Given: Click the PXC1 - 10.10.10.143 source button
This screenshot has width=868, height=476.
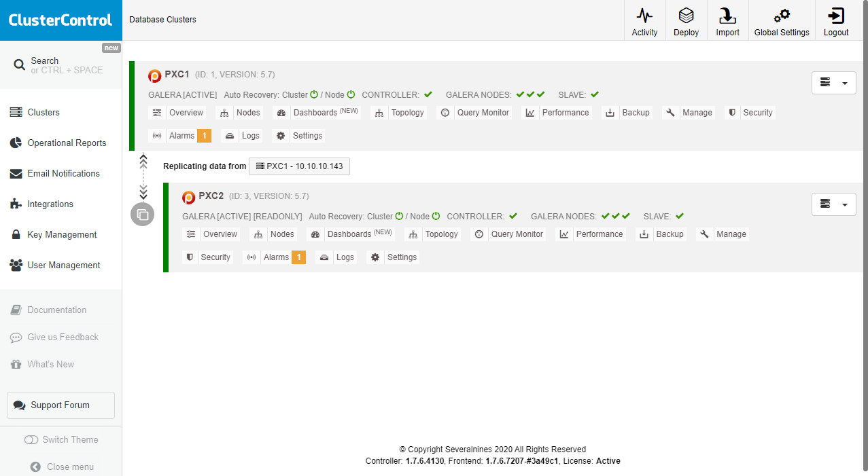Looking at the screenshot, I should (x=300, y=166).
